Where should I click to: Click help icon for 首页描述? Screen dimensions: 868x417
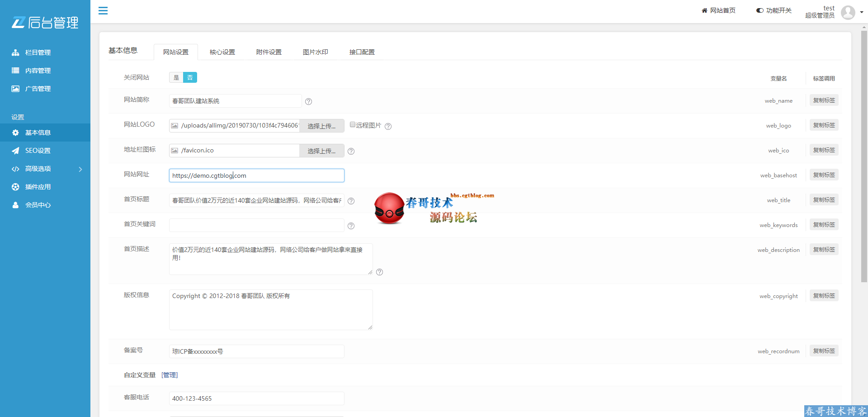pos(380,272)
